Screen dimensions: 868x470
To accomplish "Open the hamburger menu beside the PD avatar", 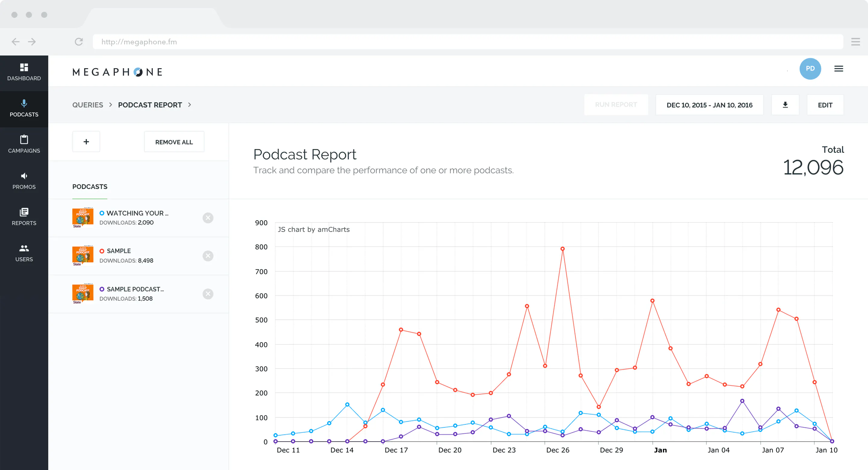I will point(839,69).
